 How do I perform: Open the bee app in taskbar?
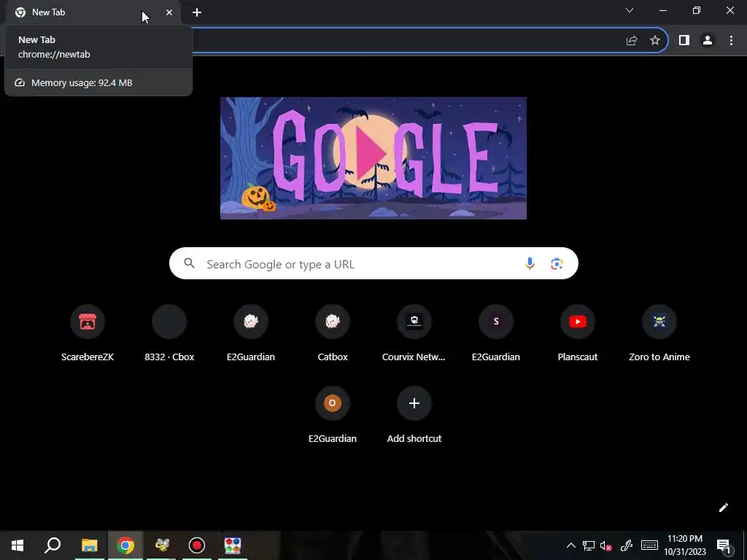click(162, 545)
